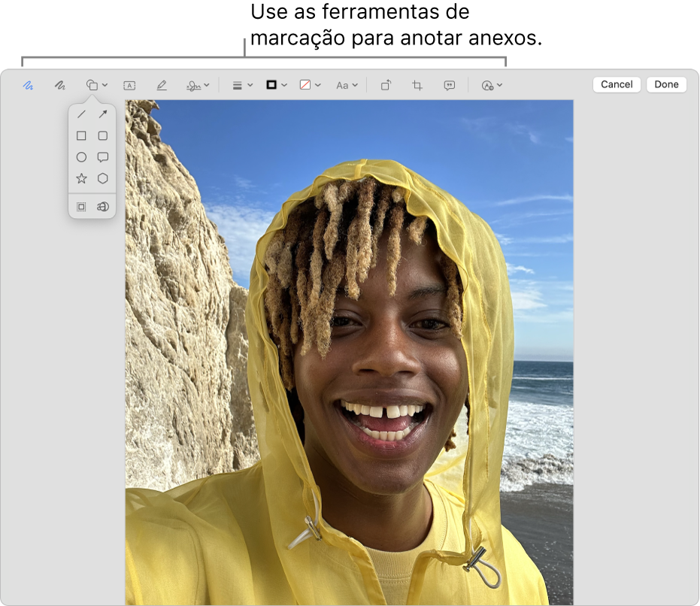Screen dimensions: 700x606
Task: Open the Text Style Aa menu
Action: tap(347, 85)
